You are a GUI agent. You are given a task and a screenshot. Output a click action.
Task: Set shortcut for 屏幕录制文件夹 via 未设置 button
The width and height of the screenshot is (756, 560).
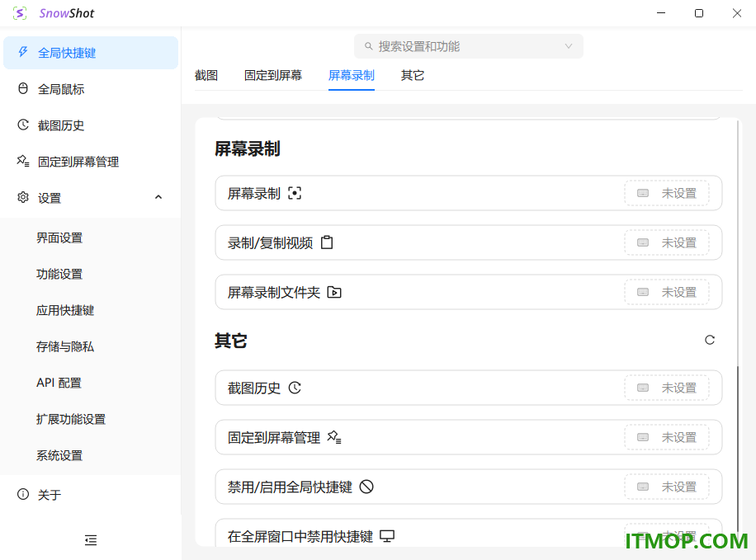[x=667, y=292]
